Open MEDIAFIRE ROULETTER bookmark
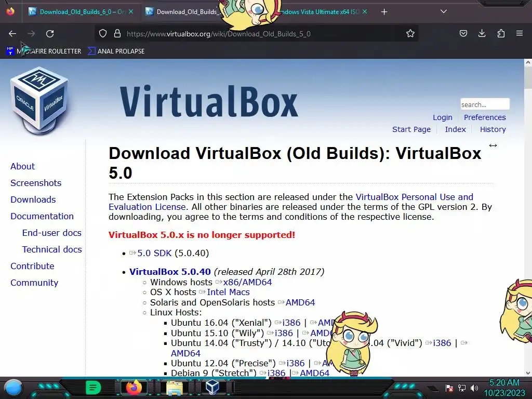 point(44,51)
